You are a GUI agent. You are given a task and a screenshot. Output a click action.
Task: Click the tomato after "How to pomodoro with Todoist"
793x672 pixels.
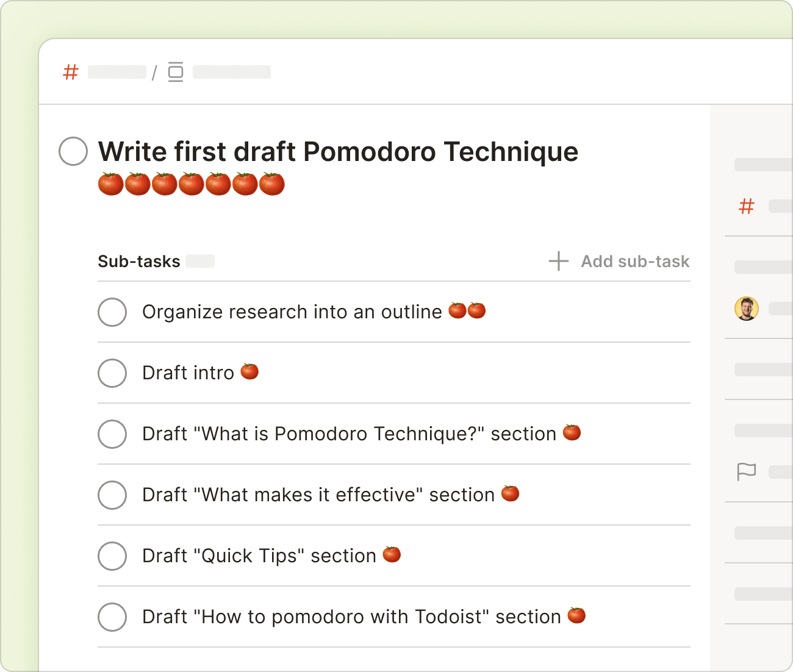pyautogui.click(x=575, y=616)
